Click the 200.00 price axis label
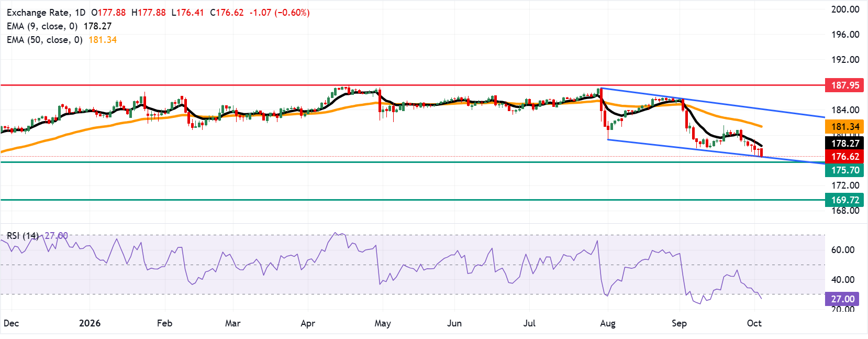This screenshot has height=339, width=868. coord(845,9)
